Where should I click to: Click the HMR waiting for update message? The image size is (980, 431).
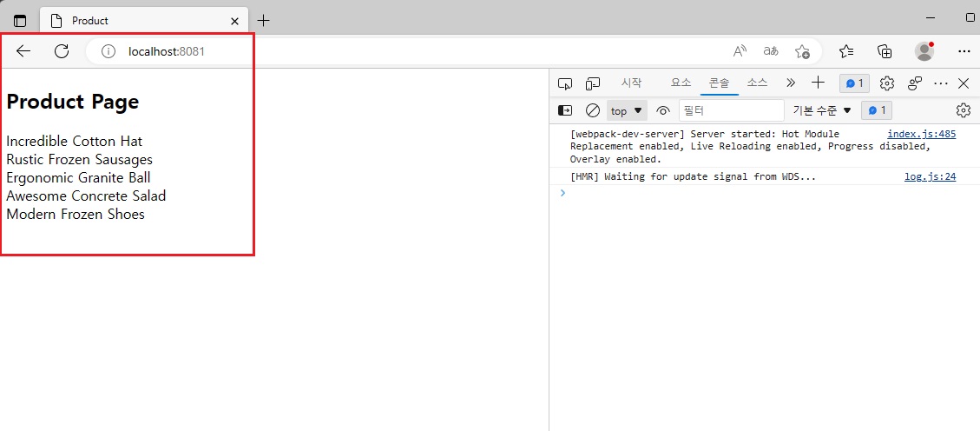pyautogui.click(x=694, y=176)
